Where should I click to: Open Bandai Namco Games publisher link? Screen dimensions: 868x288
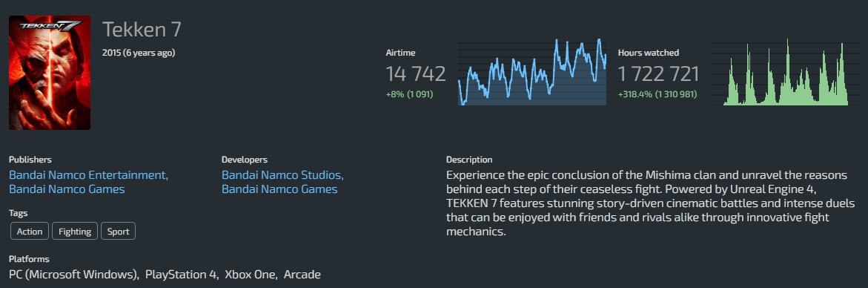tap(67, 189)
